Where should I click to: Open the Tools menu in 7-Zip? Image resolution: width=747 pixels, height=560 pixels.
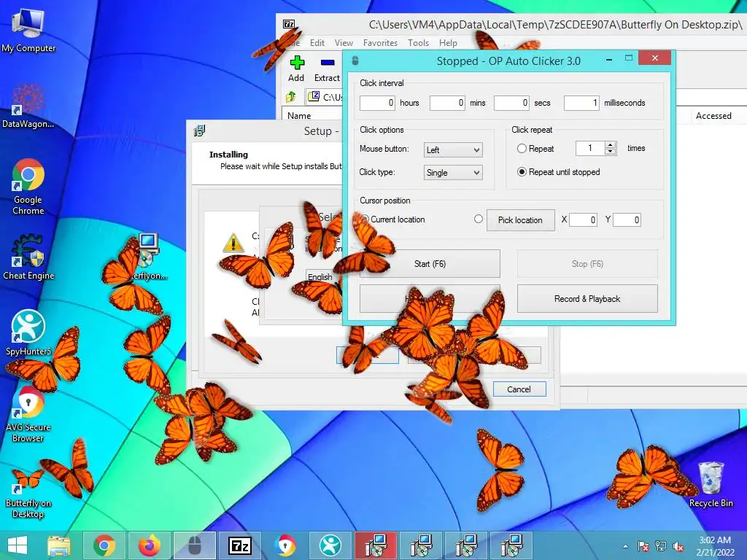pos(418,43)
